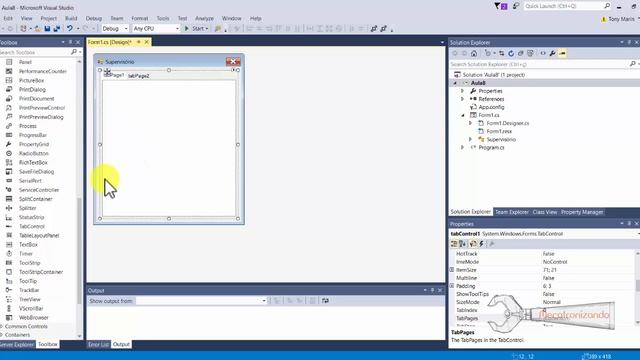Click Properties page icon in Properties toolbar

coord(473,244)
